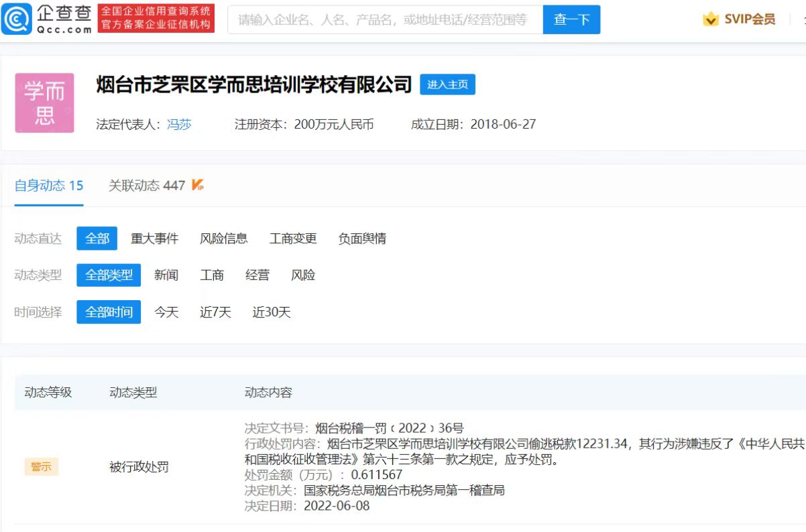Image resolution: width=806 pixels, height=532 pixels.
Task: Click the company title 烟台市芝罘区学而思培训学校有限公司
Action: 254,84
